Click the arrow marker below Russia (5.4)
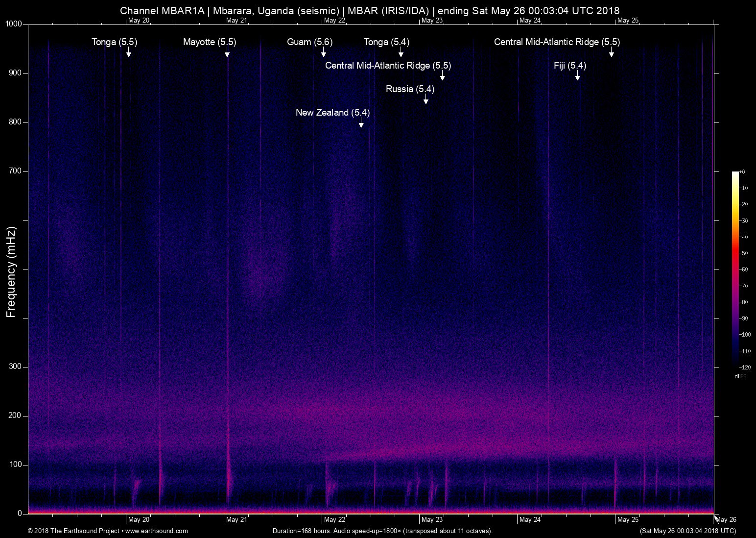The height and width of the screenshot is (538, 756). pyautogui.click(x=426, y=100)
